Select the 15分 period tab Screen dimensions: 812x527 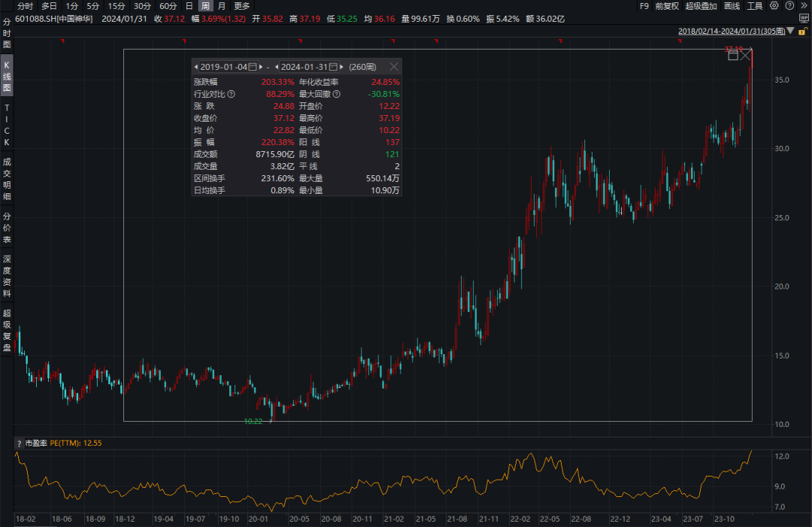[x=117, y=6]
